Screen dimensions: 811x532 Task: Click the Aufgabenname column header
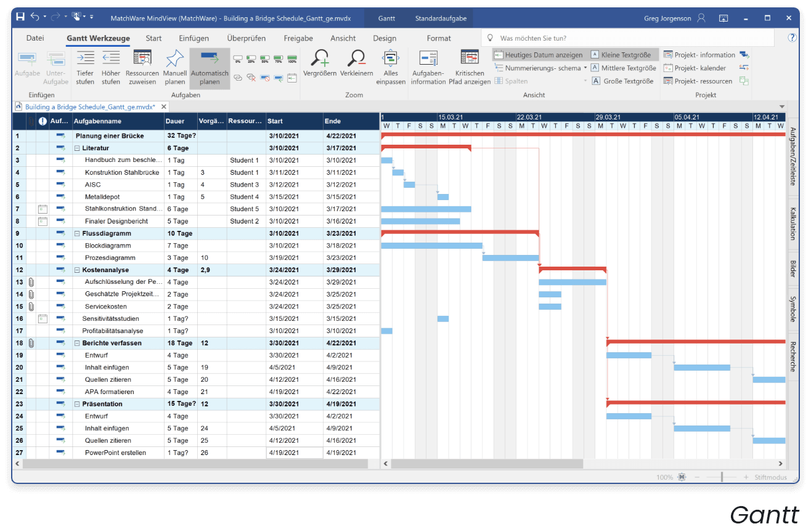[x=118, y=121]
